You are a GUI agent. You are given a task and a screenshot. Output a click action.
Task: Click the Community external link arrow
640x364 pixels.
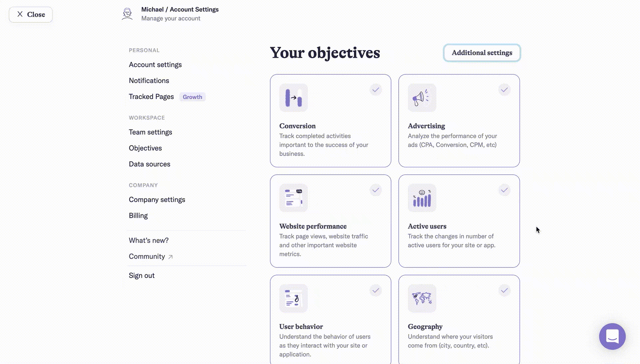pos(170,257)
